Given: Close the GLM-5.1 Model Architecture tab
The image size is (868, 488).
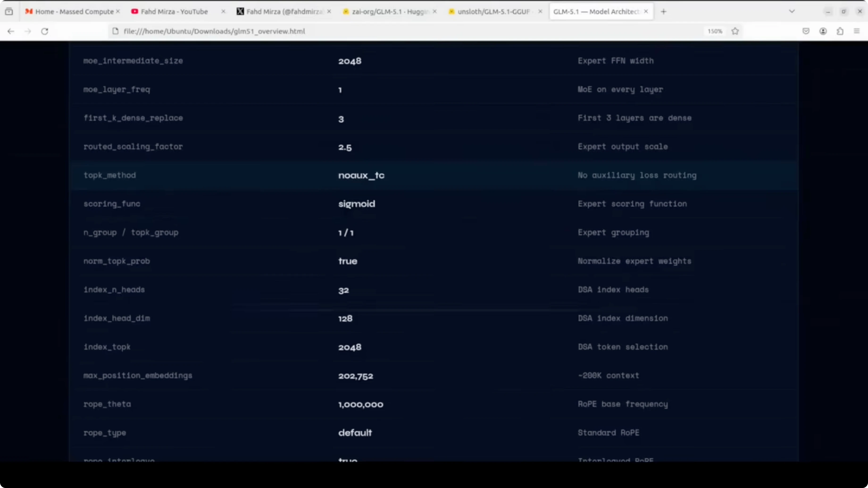Looking at the screenshot, I should pos(646,12).
